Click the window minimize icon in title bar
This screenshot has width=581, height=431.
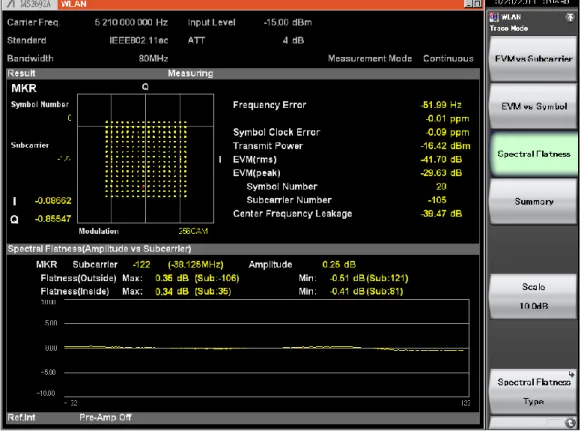tap(468, 4)
